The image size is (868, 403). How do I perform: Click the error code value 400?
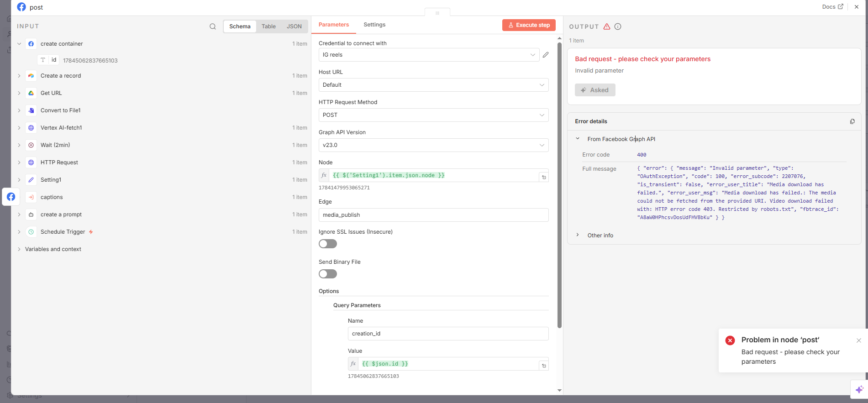(x=642, y=155)
